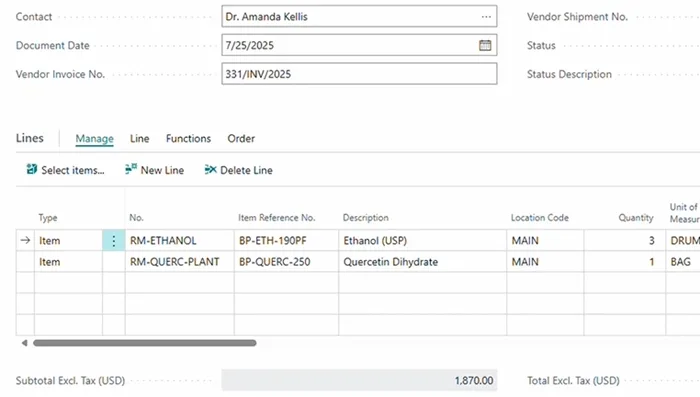Select the RM-ETHANOL cell
700x397 pixels.
click(x=179, y=241)
